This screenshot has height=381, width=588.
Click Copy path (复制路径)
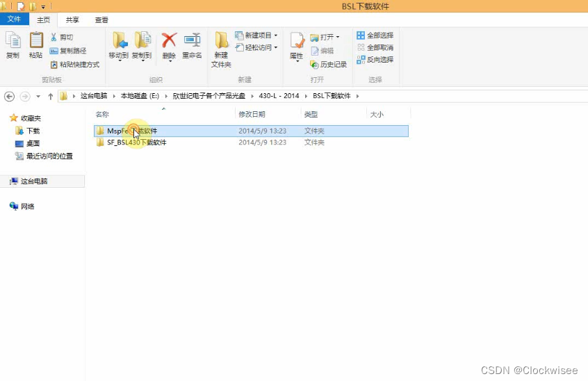pyautogui.click(x=68, y=51)
